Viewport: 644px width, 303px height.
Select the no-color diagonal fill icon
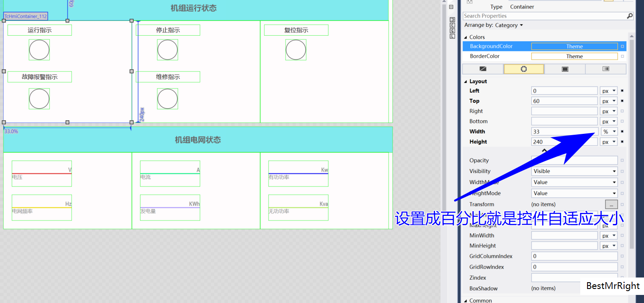(483, 68)
